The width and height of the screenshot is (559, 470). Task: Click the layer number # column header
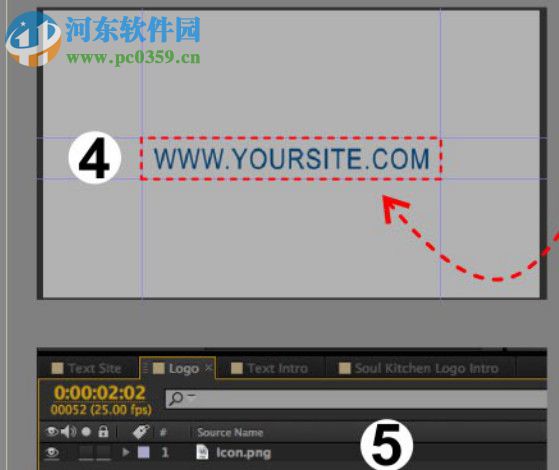pyautogui.click(x=163, y=432)
